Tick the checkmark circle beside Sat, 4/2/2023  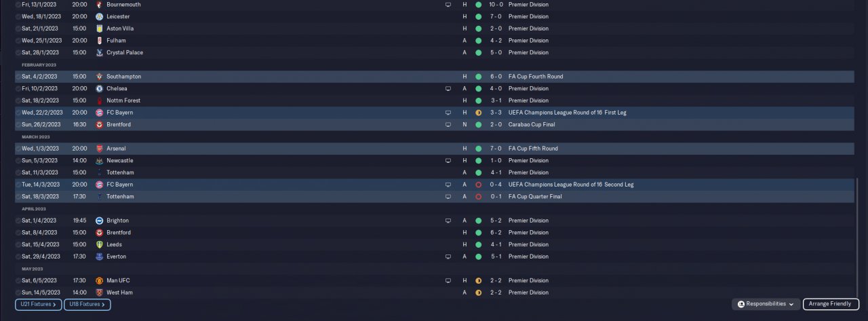point(18,77)
